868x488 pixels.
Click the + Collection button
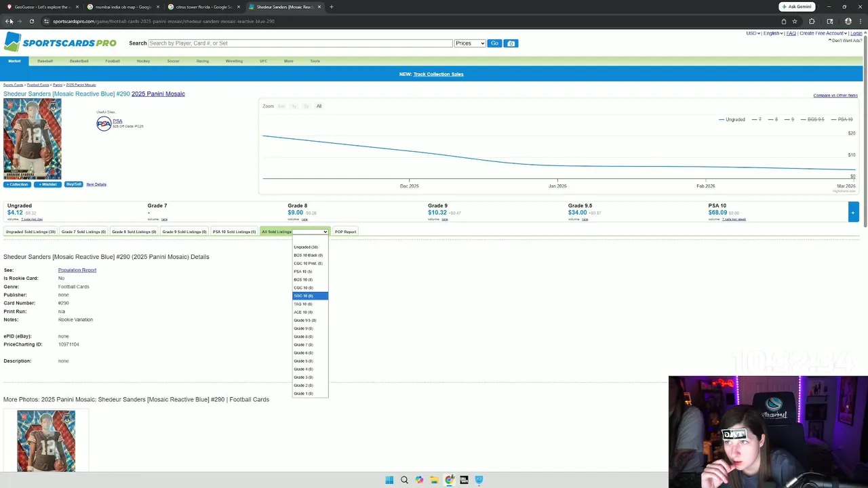pos(17,184)
